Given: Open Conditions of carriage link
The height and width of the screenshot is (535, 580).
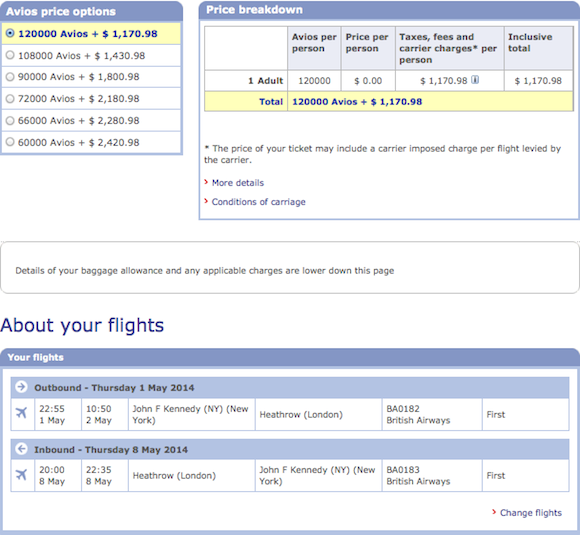Looking at the screenshot, I should tap(259, 202).
